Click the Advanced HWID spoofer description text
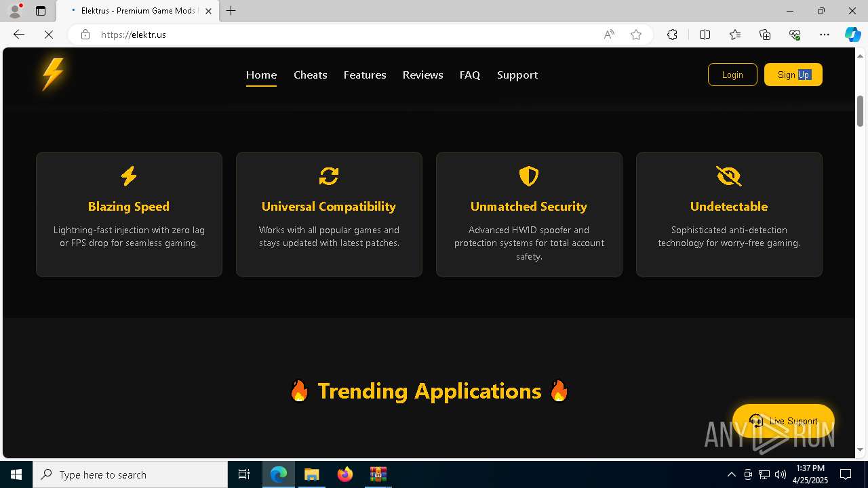Viewport: 868px width, 488px height. click(x=529, y=243)
